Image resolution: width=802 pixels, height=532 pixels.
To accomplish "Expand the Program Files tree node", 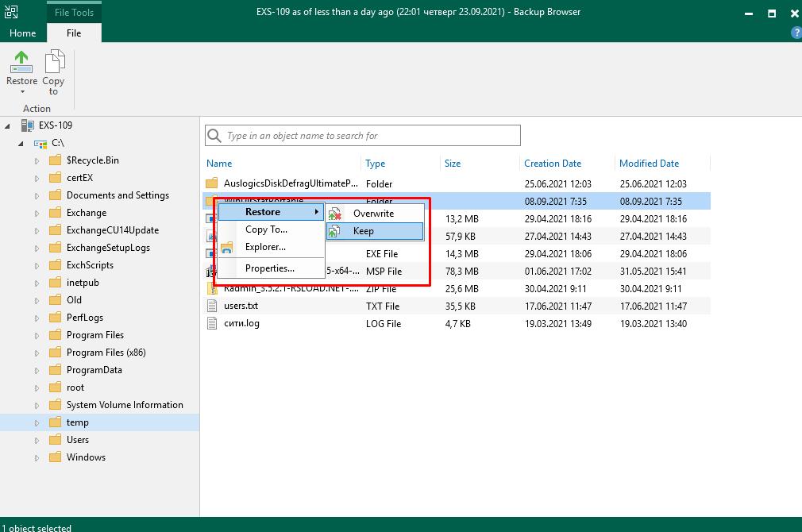I will tap(37, 335).
